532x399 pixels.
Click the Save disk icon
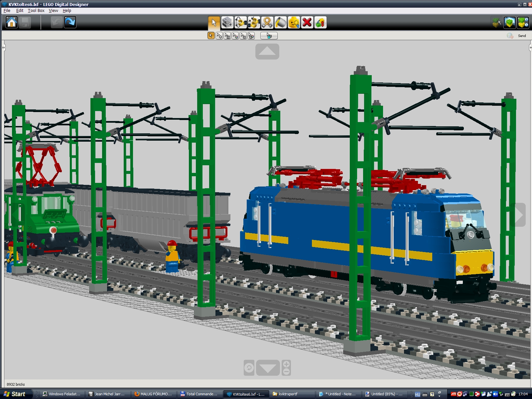point(25,22)
